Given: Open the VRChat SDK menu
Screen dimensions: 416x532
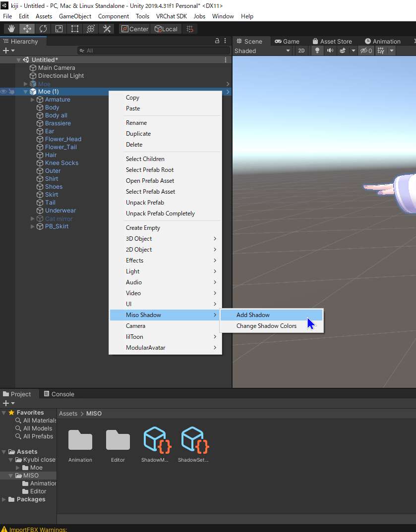Looking at the screenshot, I should [172, 16].
